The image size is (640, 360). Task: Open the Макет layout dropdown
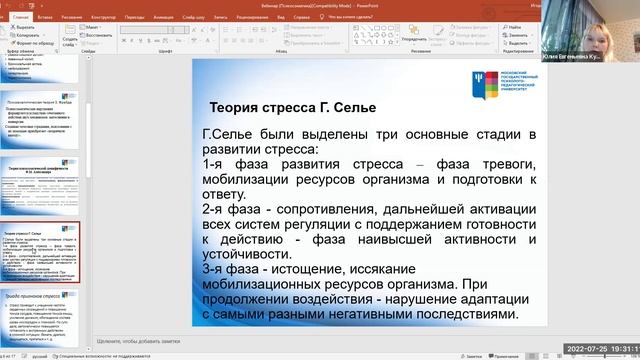(91, 27)
